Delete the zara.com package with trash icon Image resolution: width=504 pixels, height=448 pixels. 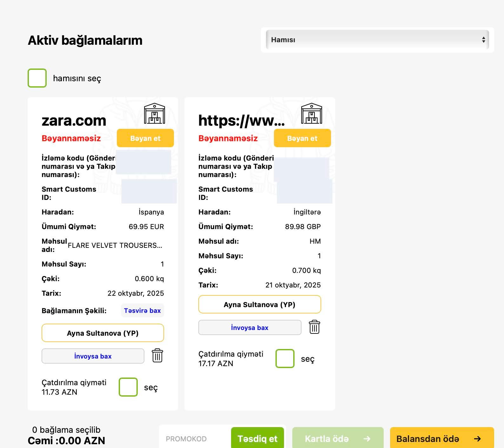click(x=157, y=356)
